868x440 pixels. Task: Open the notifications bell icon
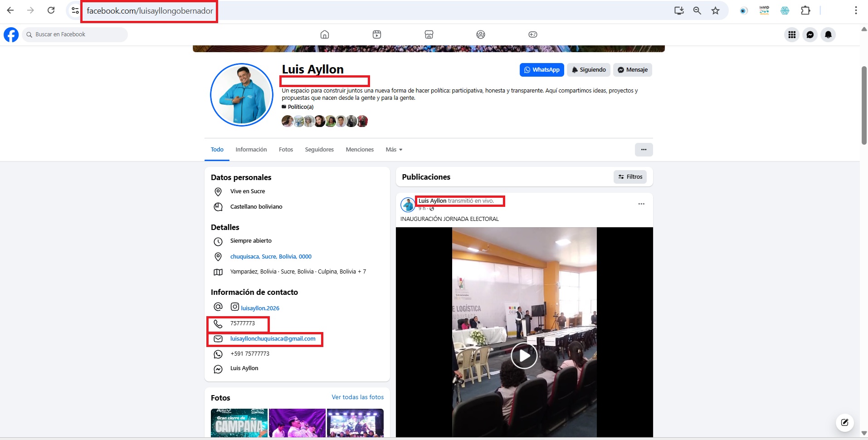828,34
